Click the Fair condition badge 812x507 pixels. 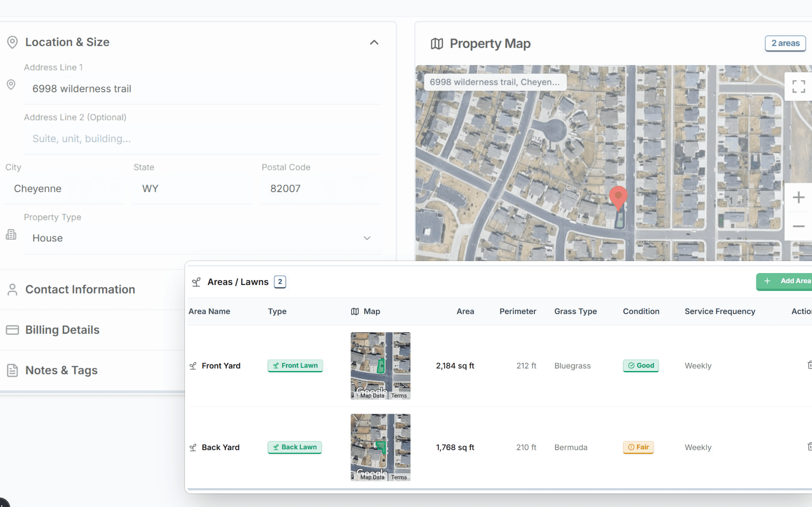(x=638, y=447)
